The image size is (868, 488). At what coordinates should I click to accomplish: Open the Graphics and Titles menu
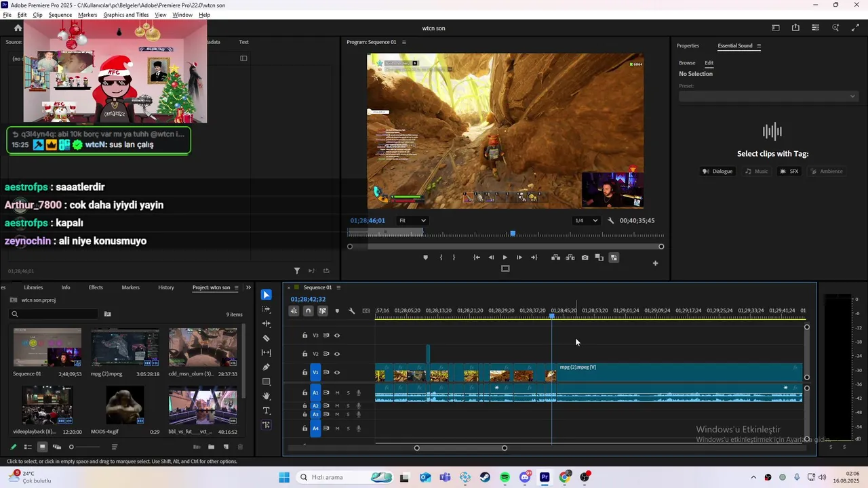tap(125, 15)
